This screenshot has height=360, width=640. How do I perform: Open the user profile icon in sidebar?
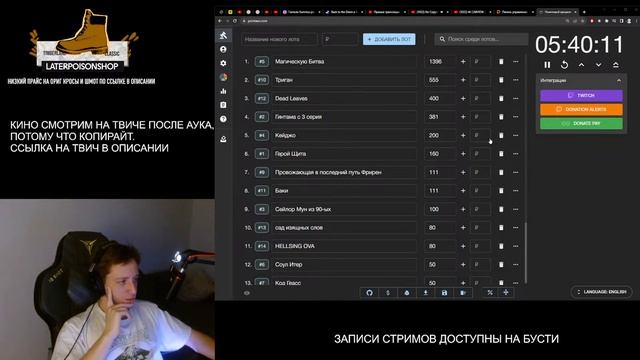[x=223, y=49]
